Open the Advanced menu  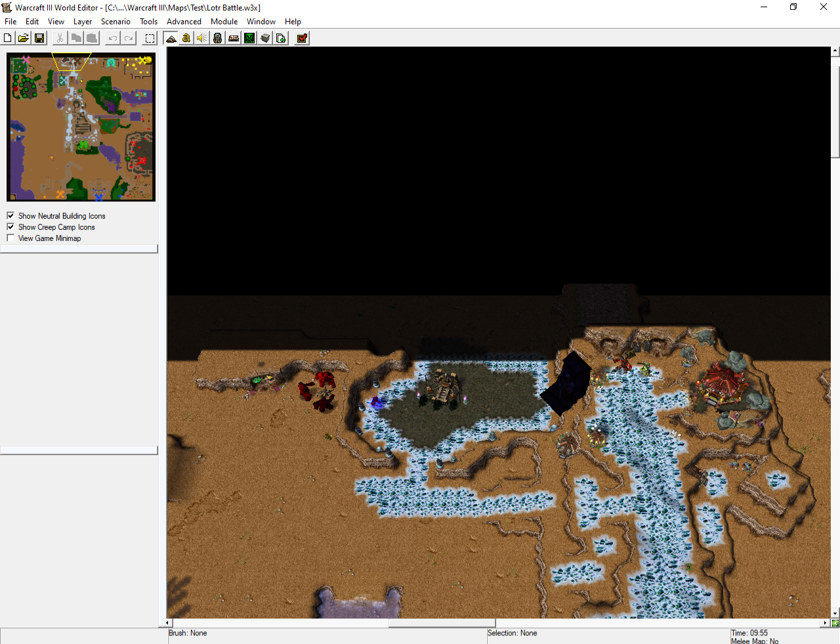tap(184, 22)
